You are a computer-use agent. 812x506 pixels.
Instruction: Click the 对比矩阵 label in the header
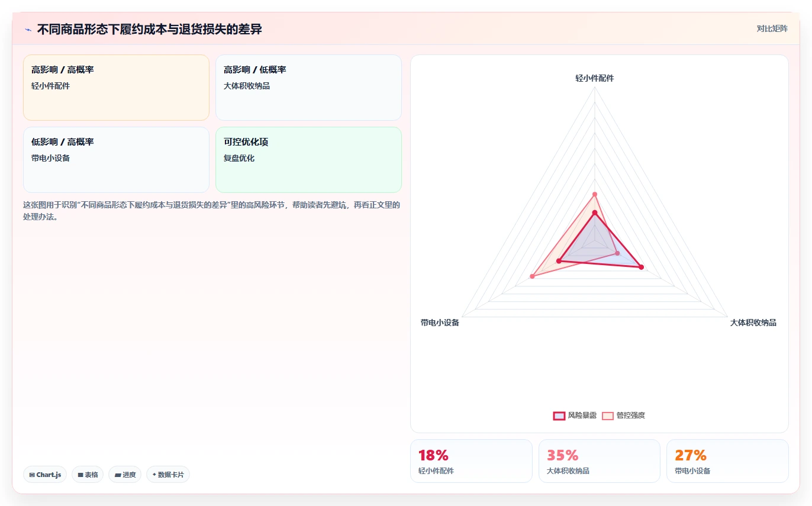tap(772, 28)
